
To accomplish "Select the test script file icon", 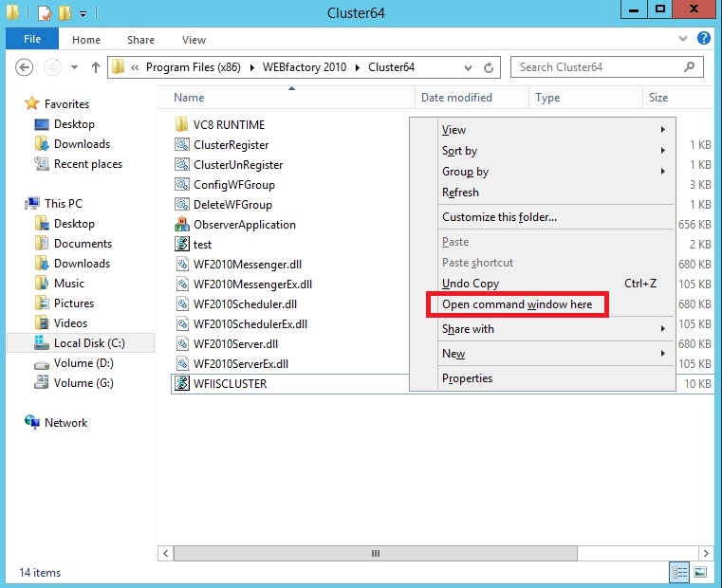I will point(182,244).
